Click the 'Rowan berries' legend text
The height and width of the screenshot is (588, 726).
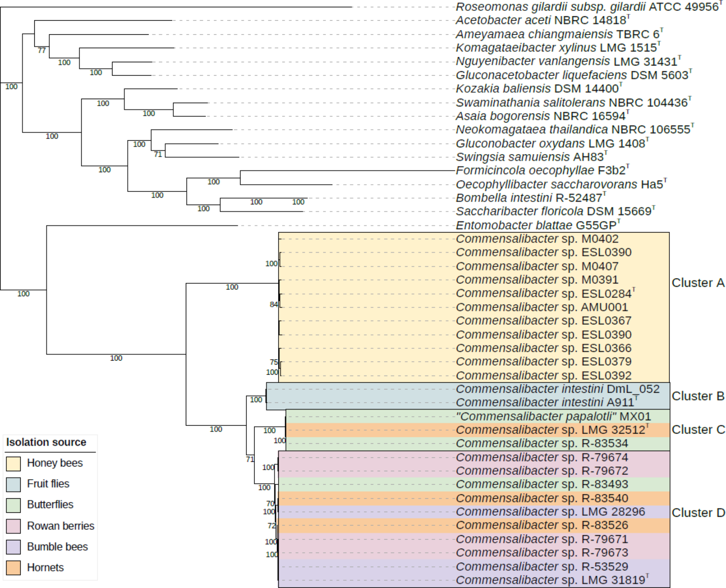[x=60, y=526]
